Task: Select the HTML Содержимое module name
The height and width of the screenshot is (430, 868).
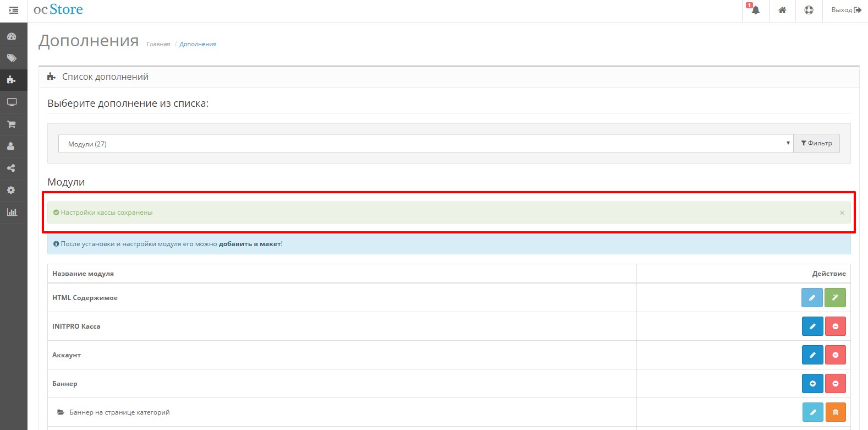Action: pos(85,298)
